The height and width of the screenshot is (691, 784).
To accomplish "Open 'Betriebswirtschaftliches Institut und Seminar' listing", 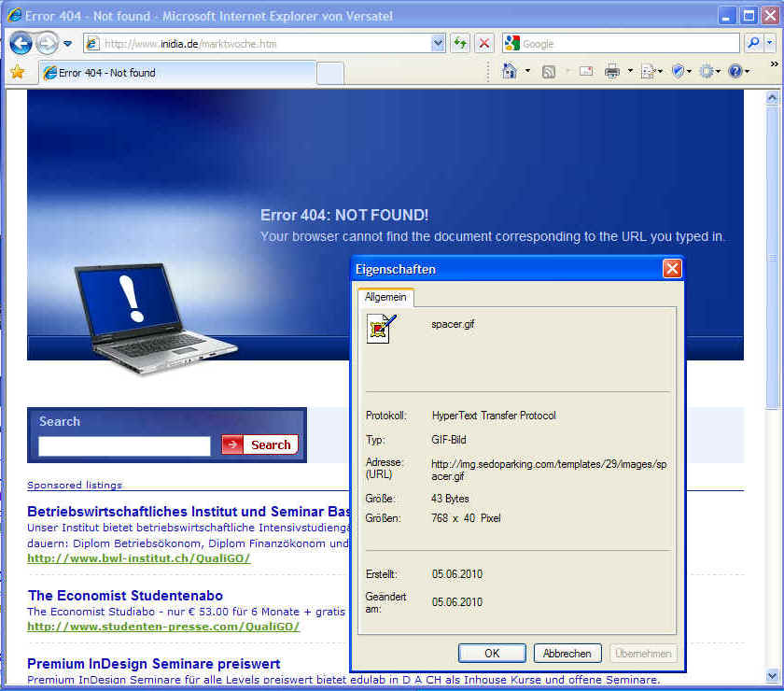I will pos(189,512).
